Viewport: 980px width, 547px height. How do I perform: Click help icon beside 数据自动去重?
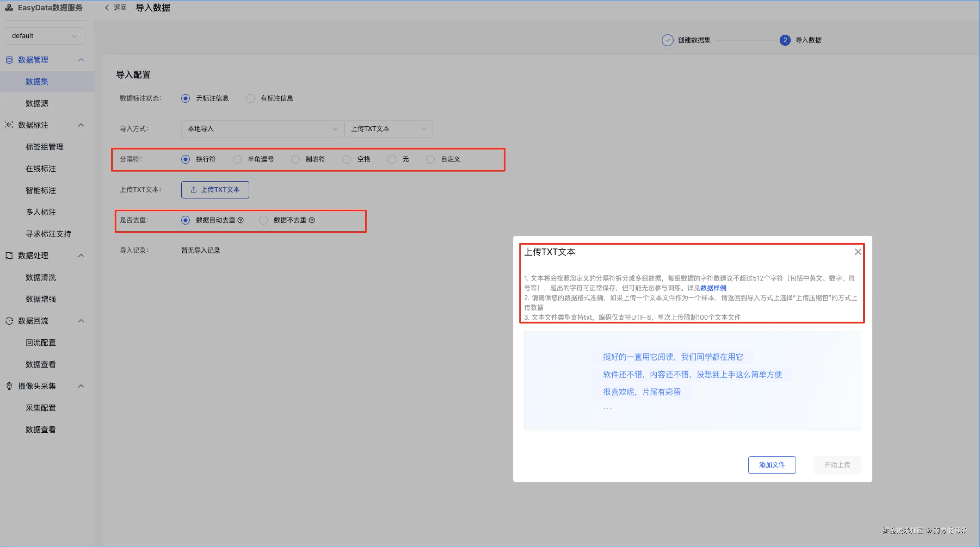[241, 220]
